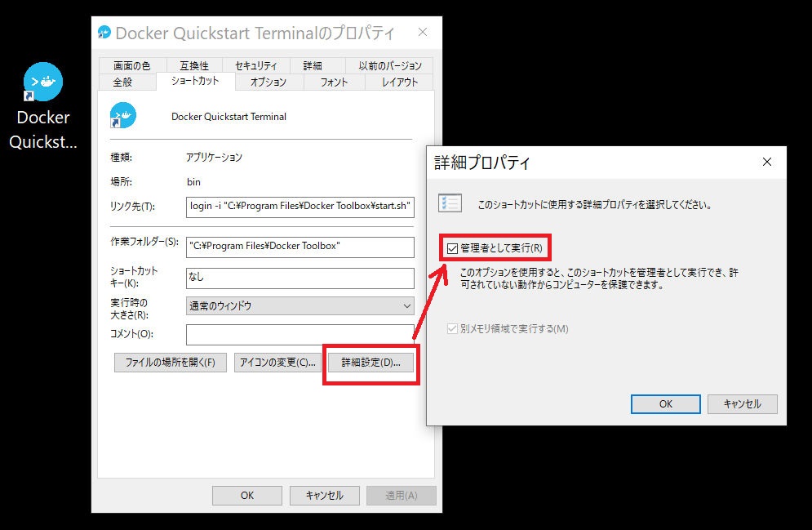Open the フォント tab
The width and height of the screenshot is (812, 530).
coord(334,82)
